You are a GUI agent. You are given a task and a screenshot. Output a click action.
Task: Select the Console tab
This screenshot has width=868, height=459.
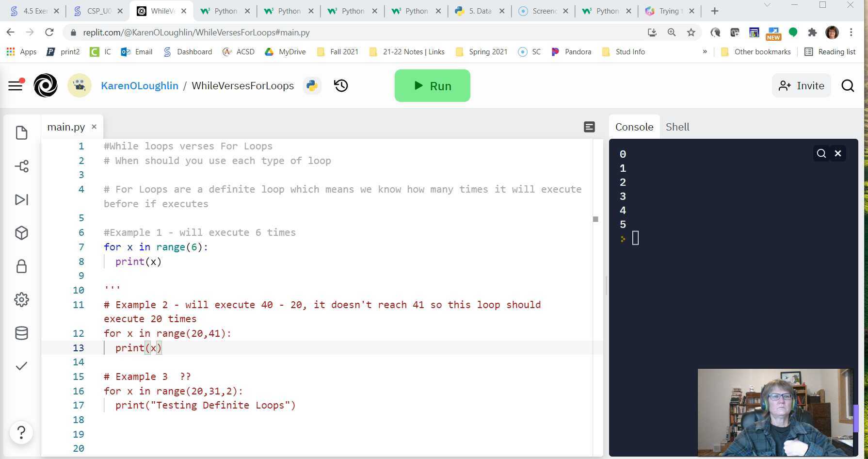[x=634, y=127]
